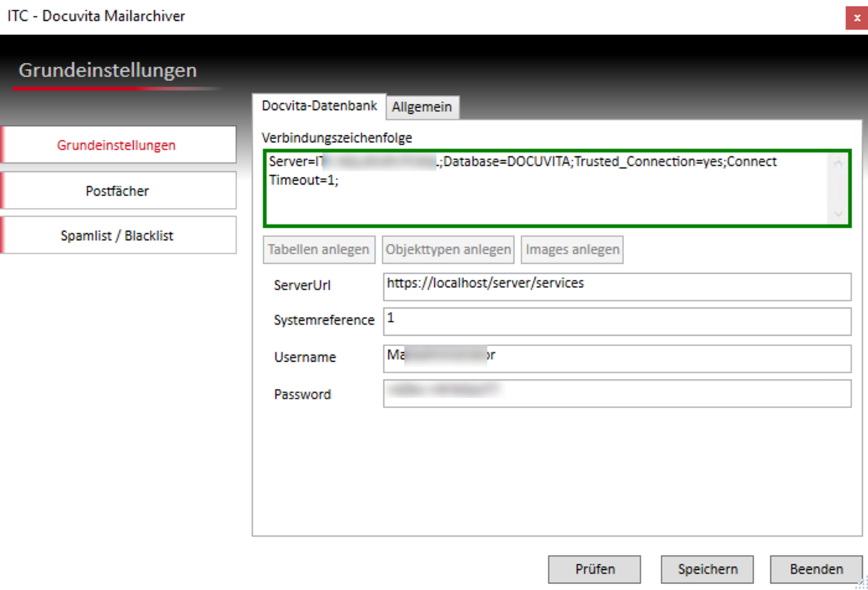Switch to the Allgemein tab
868x590 pixels.
(x=422, y=107)
